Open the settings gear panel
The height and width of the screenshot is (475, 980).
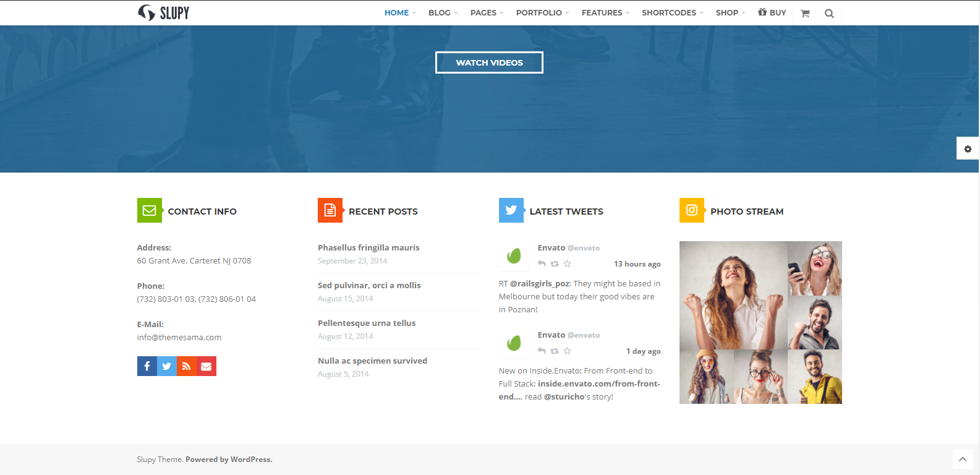968,149
